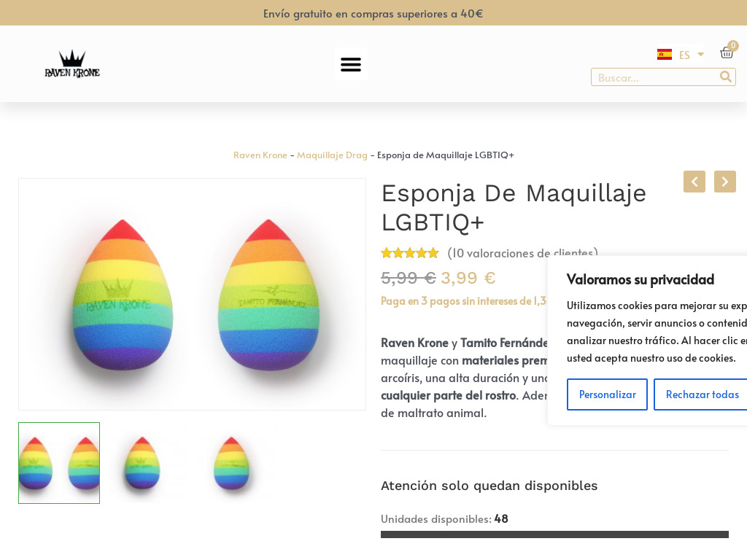Follow the Raven Krone breadcrumb link
This screenshot has width=747, height=560.
(260, 155)
